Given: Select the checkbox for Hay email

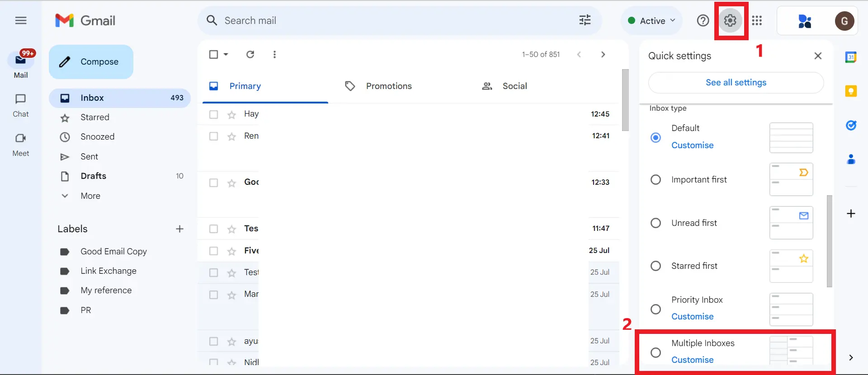Looking at the screenshot, I should [214, 115].
